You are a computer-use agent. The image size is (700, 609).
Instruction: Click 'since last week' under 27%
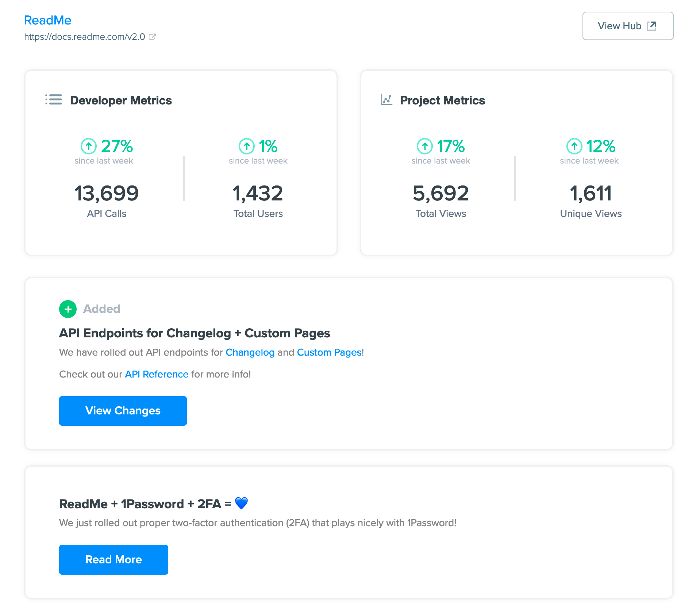(x=104, y=161)
